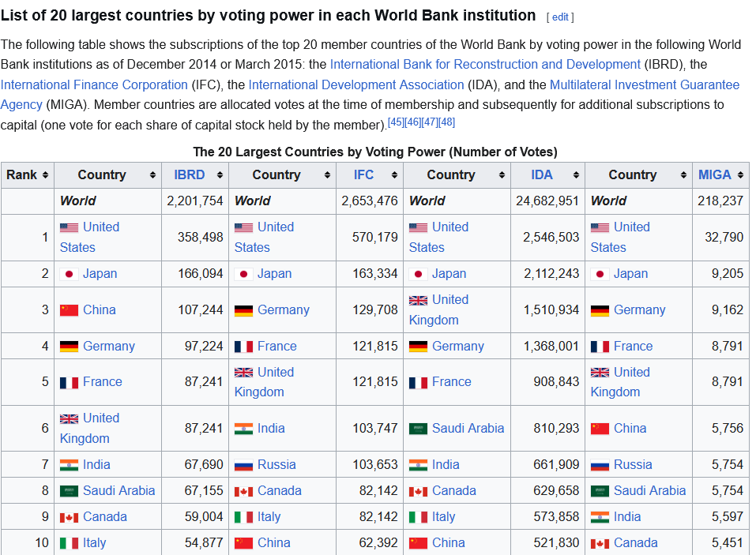Open International Finance Corporation link

pyautogui.click(x=94, y=84)
